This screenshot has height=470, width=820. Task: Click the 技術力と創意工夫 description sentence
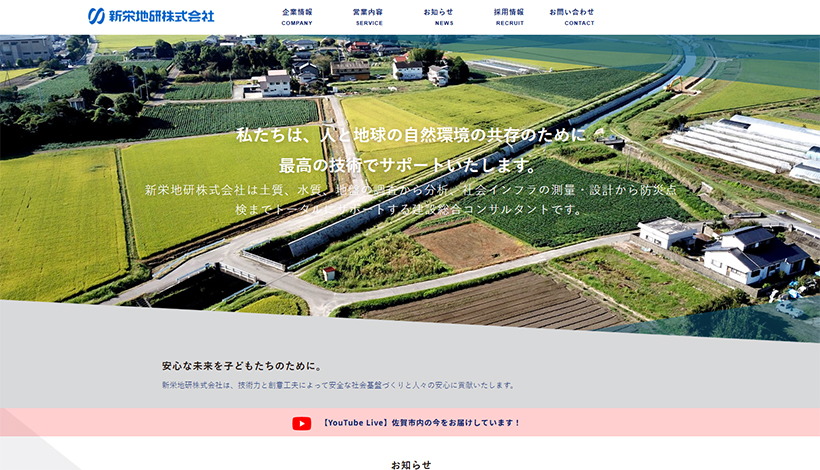tap(338, 385)
